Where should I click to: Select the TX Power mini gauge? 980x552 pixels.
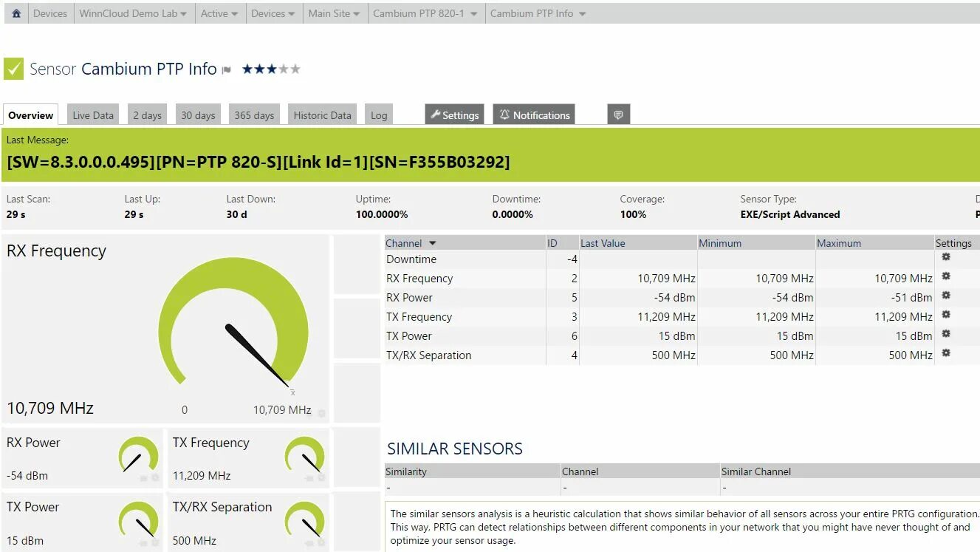[139, 519]
